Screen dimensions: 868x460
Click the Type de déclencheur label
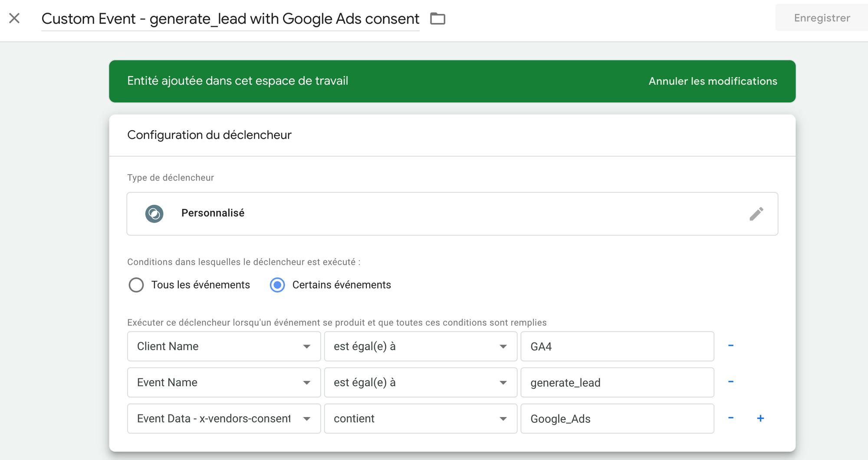[x=171, y=177]
